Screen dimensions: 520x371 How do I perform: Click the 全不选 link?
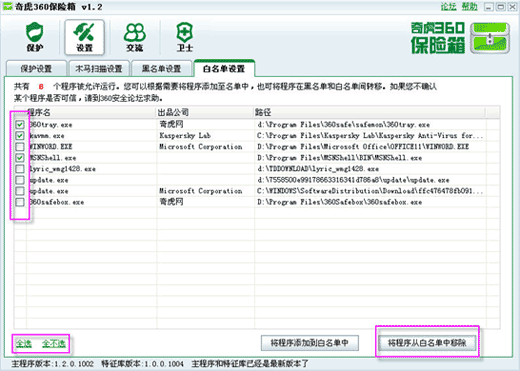click(x=54, y=343)
